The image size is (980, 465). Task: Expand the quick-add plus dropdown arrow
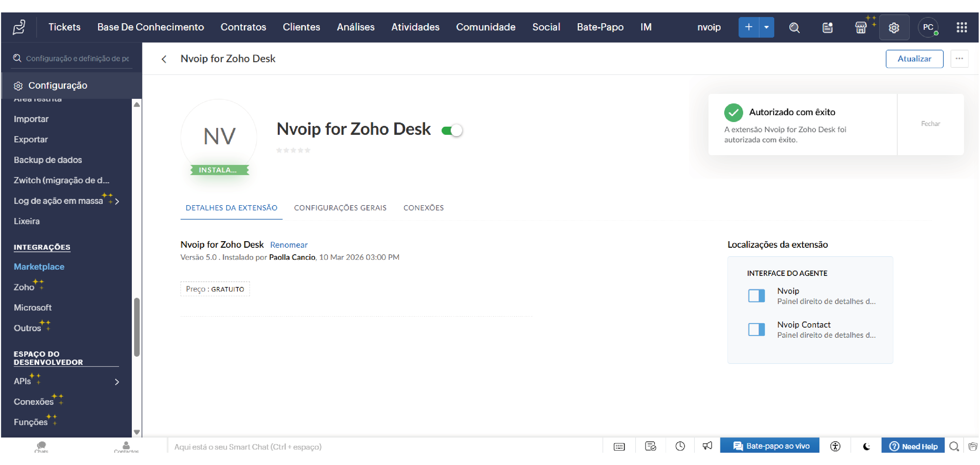(766, 27)
